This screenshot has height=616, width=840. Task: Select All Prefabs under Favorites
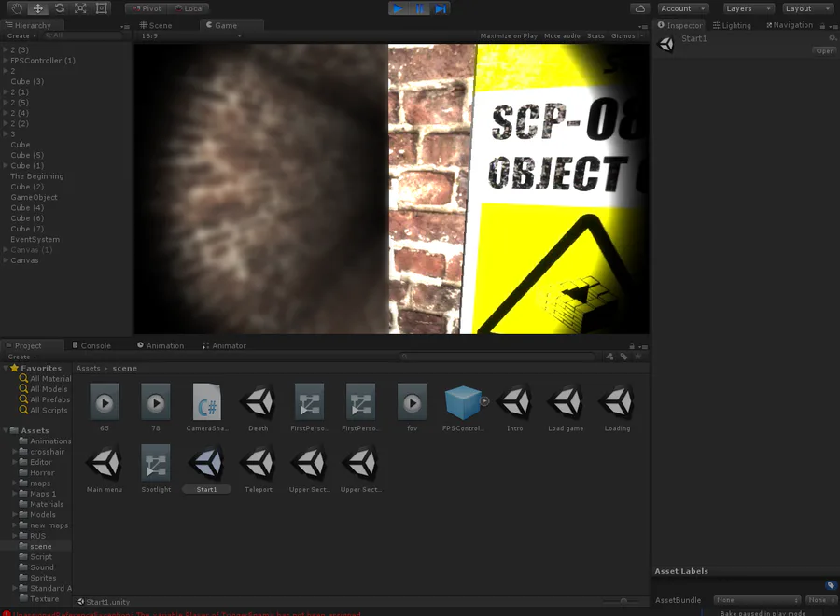point(45,399)
